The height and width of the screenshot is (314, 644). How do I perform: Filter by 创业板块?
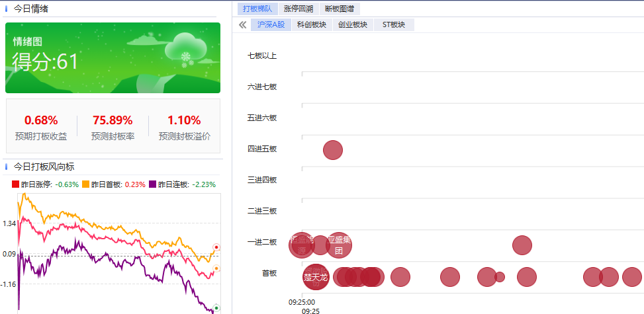(x=353, y=24)
